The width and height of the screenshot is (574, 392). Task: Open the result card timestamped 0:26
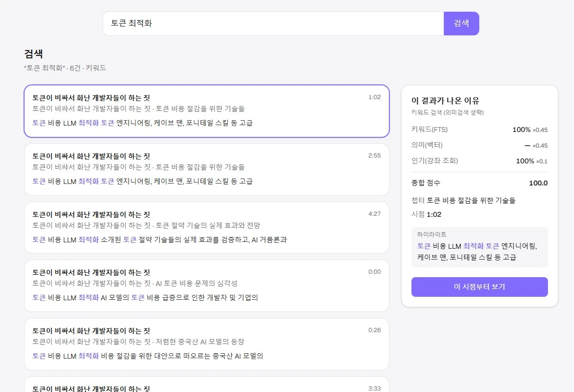pos(206,344)
